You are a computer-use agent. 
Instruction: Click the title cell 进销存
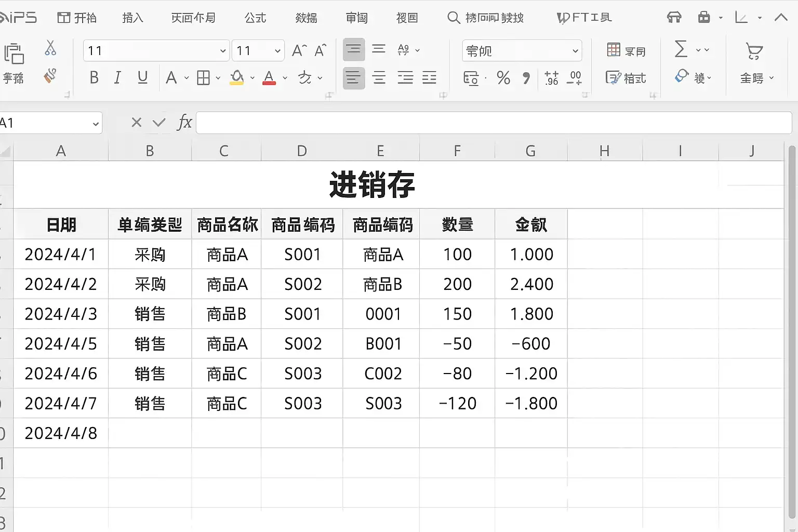(x=372, y=184)
